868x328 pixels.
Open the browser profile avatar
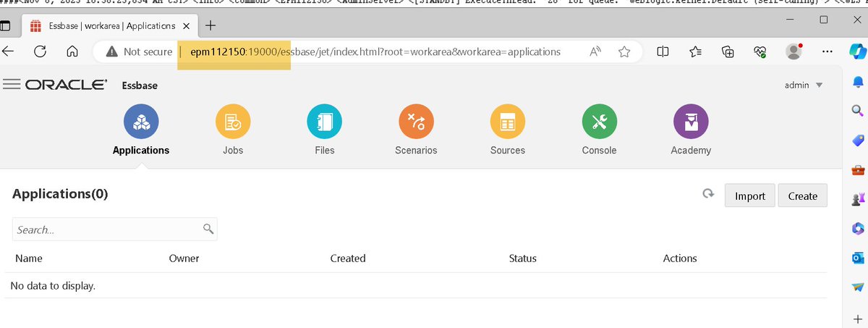(x=794, y=51)
